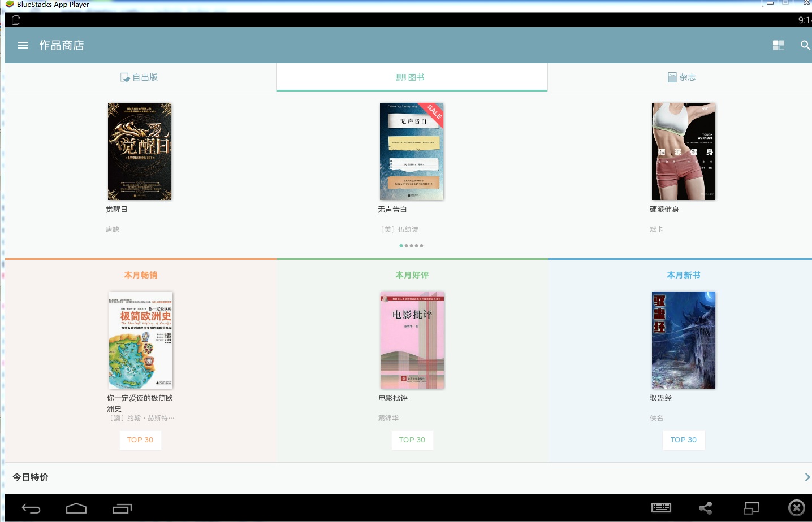Click the resize window icon near share

click(751, 508)
